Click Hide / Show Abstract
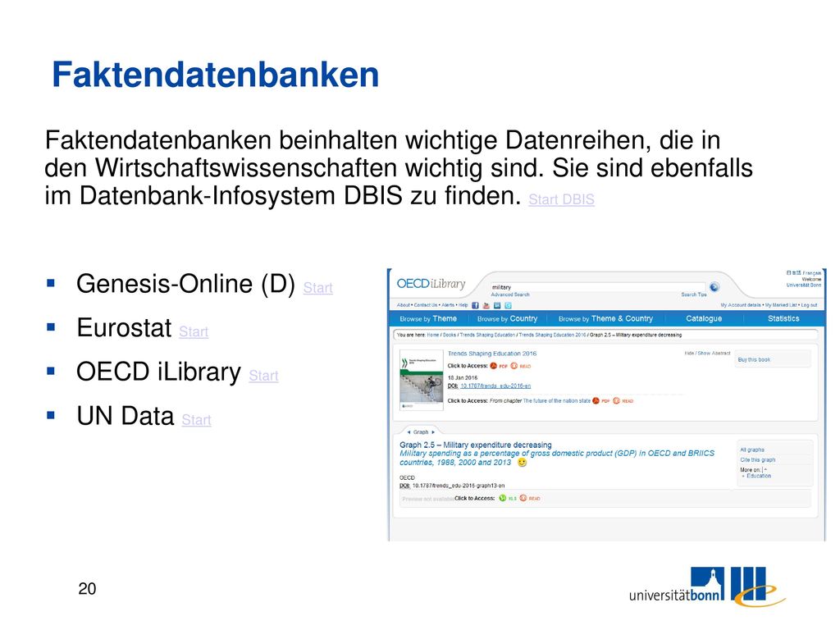Viewport: 840px width, 630px height. point(707,353)
